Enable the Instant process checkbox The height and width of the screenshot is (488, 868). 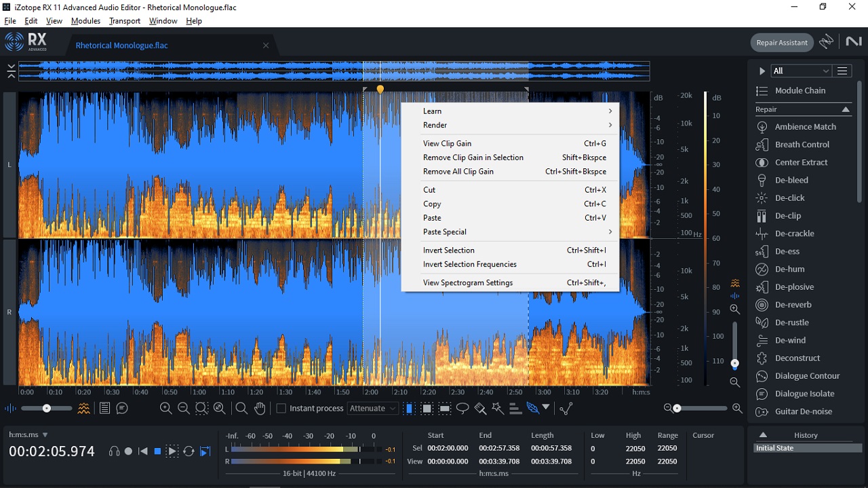coord(281,409)
